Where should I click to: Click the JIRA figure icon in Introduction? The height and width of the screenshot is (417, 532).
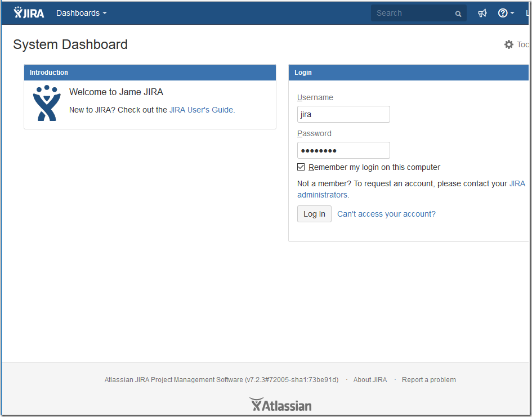click(x=47, y=103)
